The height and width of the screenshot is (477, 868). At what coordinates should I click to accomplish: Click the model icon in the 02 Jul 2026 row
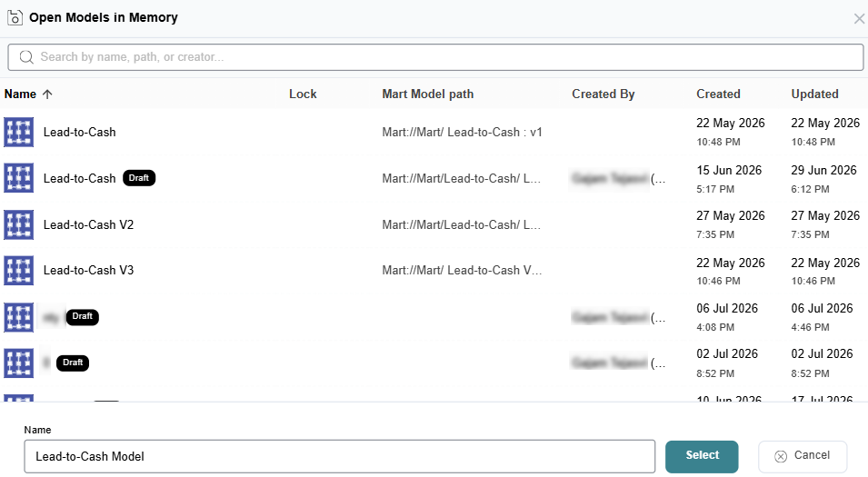[19, 363]
